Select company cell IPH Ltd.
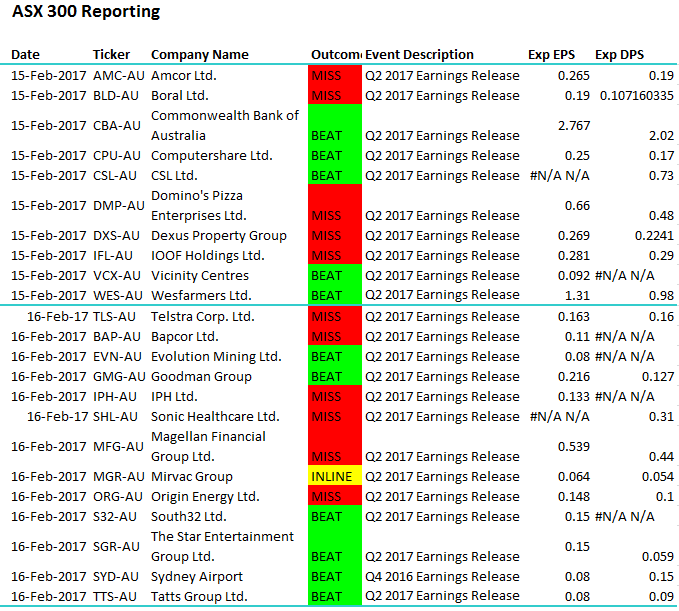 pos(174,397)
